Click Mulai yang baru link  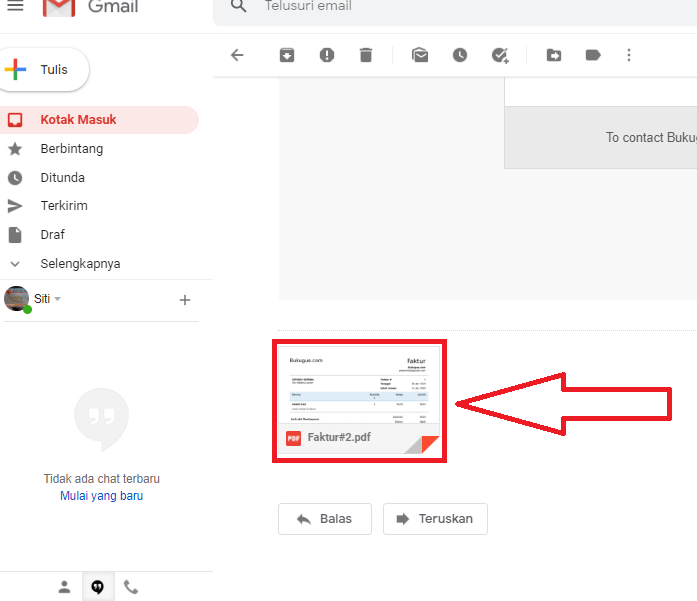coord(101,496)
